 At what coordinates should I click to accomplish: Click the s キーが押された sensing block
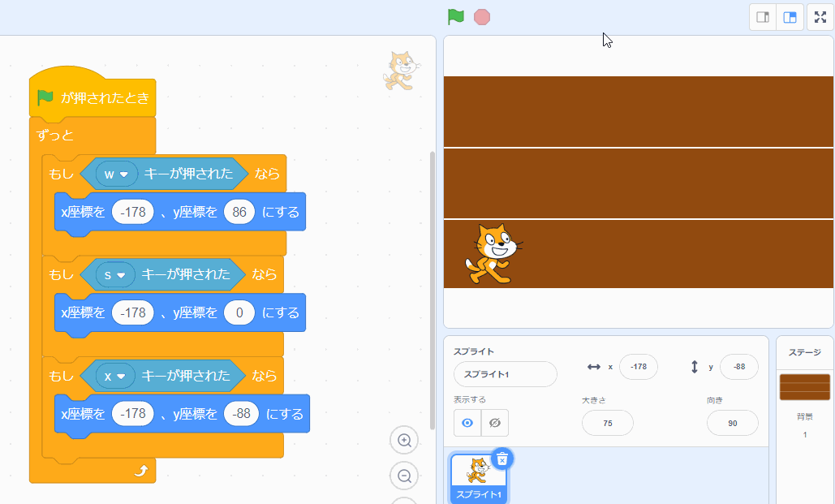click(185, 274)
